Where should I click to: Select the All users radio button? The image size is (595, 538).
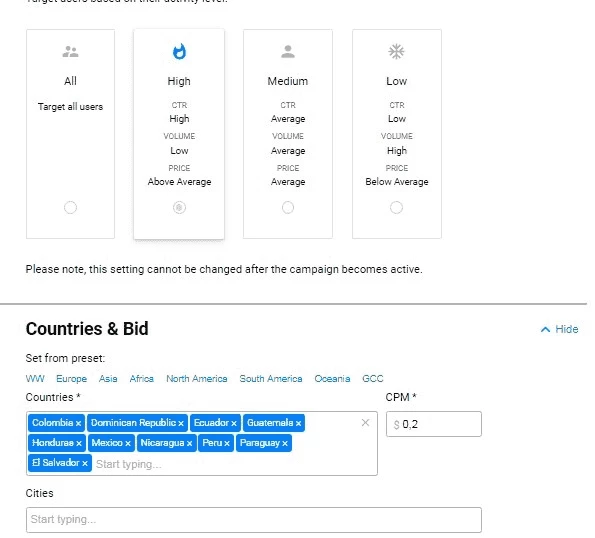70,208
